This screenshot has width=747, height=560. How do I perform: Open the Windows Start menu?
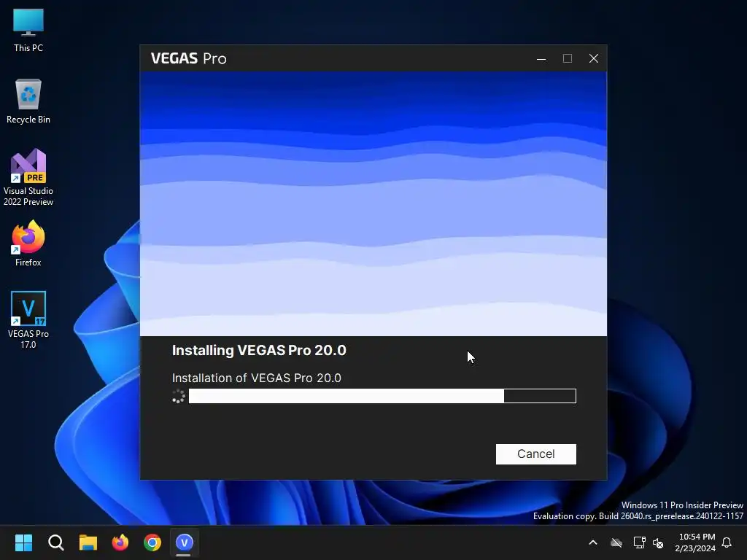(23, 542)
